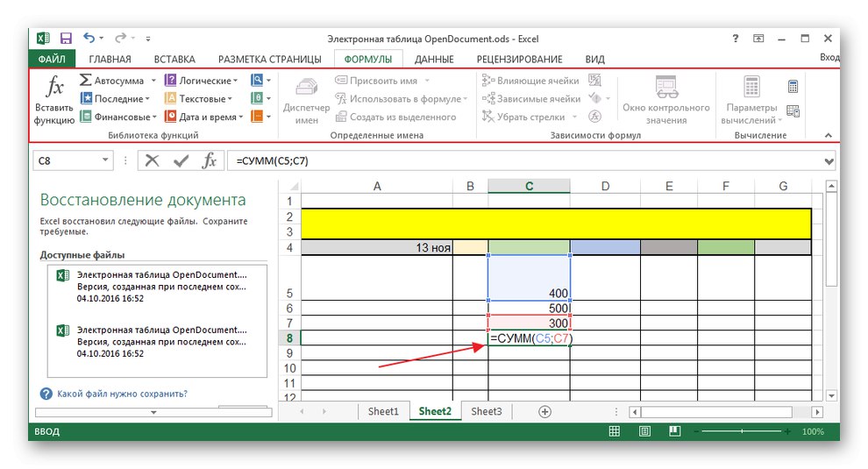Add new sheet with plus button
The width and height of the screenshot is (868, 469).
pos(544,411)
